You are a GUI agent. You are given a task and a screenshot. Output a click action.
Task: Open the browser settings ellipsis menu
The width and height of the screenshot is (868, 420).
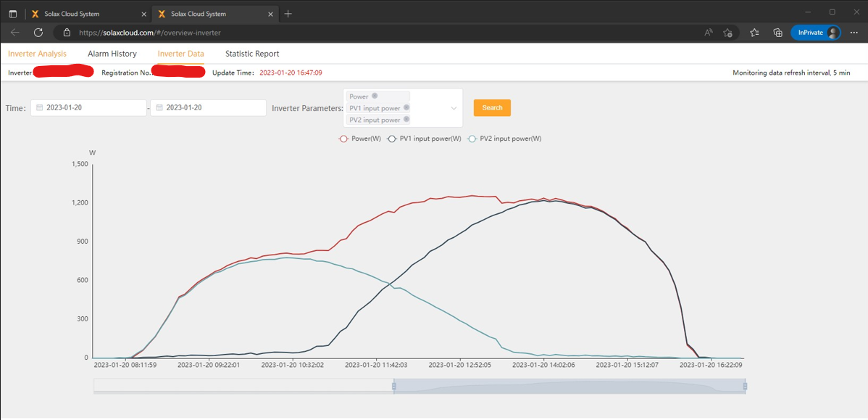tap(854, 33)
